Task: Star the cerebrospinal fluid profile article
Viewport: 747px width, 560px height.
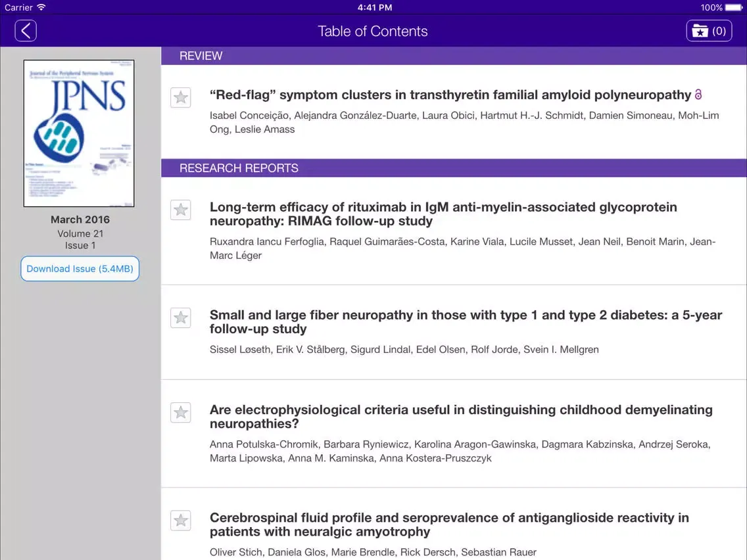Action: tap(181, 521)
